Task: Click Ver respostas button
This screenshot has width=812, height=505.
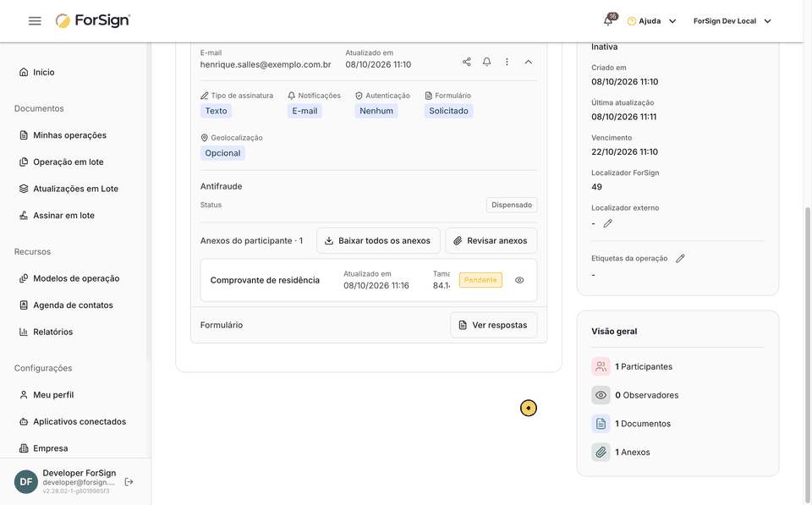Action: pos(493,326)
